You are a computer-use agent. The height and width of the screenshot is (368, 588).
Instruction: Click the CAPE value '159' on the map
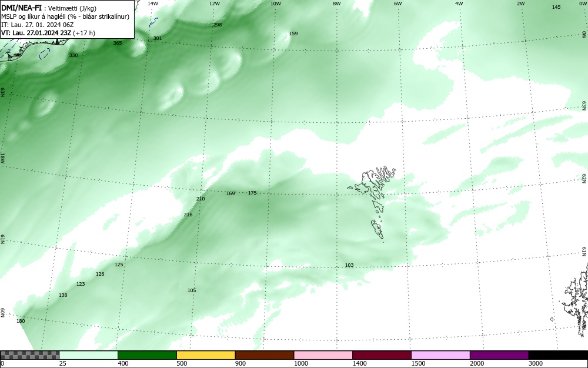pos(293,34)
